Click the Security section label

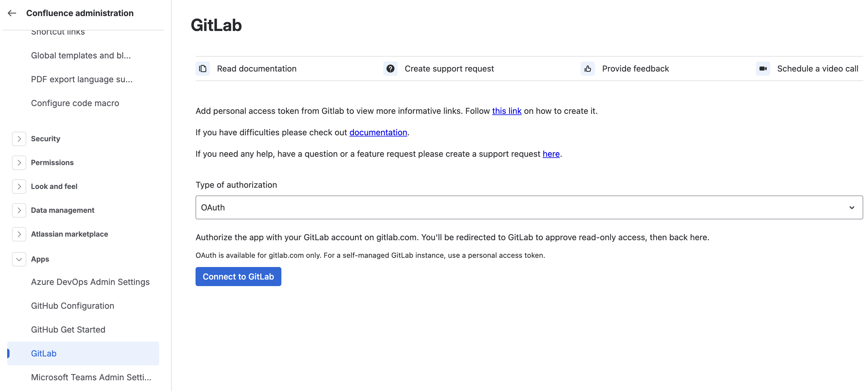pyautogui.click(x=46, y=139)
